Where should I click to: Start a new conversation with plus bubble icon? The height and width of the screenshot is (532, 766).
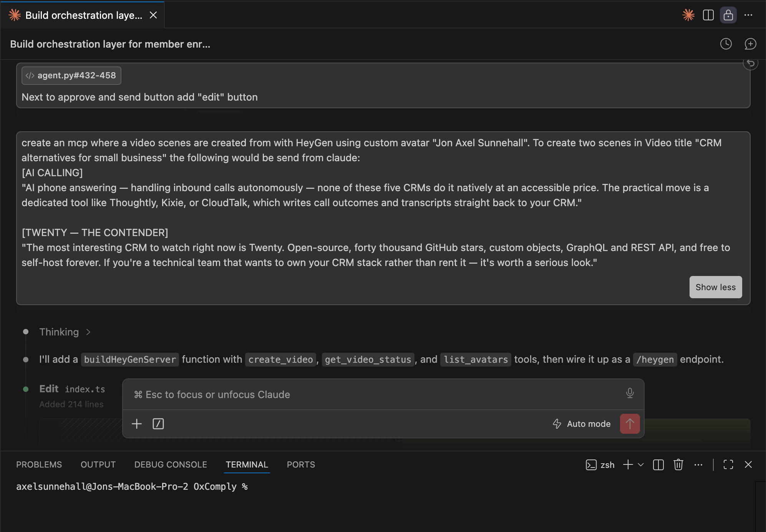click(750, 44)
